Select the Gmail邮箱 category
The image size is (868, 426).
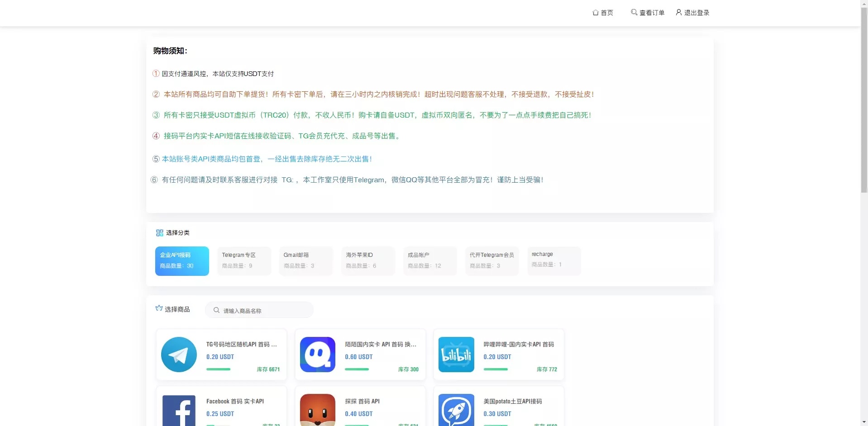[306, 261]
